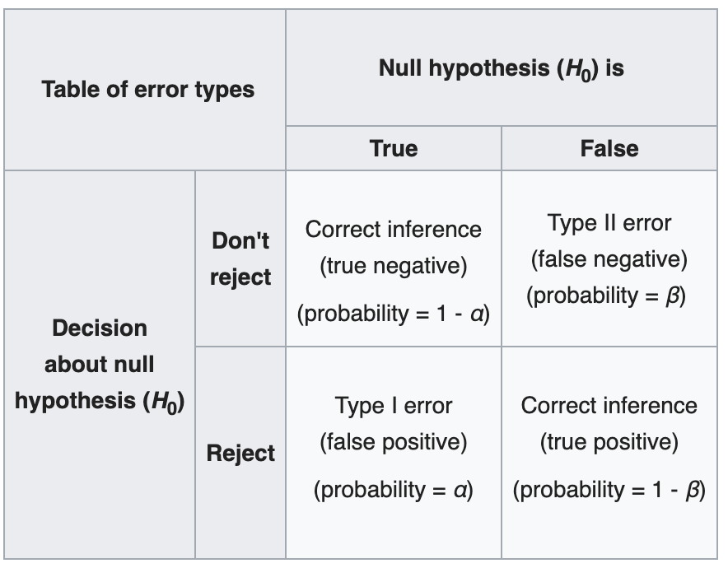This screenshot has width=728, height=568.
Task: Click the 'probability = 1 - β' text
Action: pos(609,490)
